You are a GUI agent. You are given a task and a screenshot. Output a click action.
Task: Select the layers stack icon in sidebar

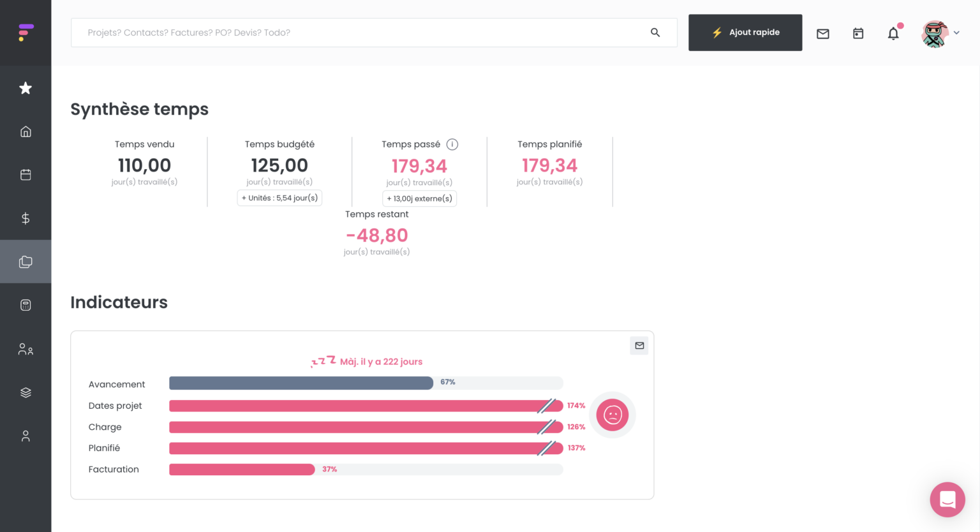pos(26,392)
